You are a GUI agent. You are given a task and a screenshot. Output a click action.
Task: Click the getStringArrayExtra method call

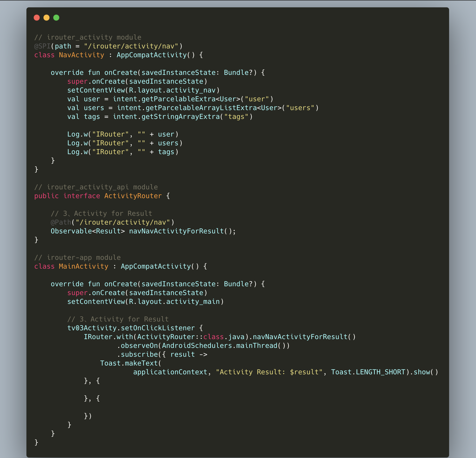[x=180, y=116]
